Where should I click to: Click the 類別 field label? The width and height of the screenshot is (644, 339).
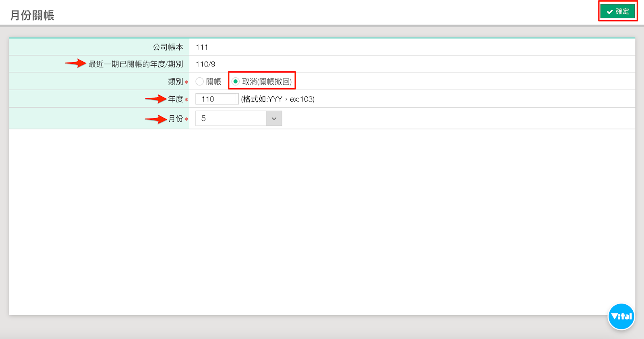pyautogui.click(x=175, y=81)
